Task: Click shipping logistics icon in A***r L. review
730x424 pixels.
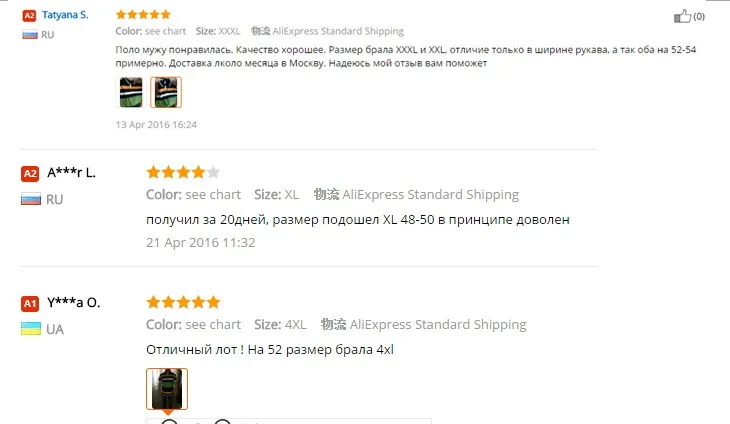Action: tap(326, 194)
